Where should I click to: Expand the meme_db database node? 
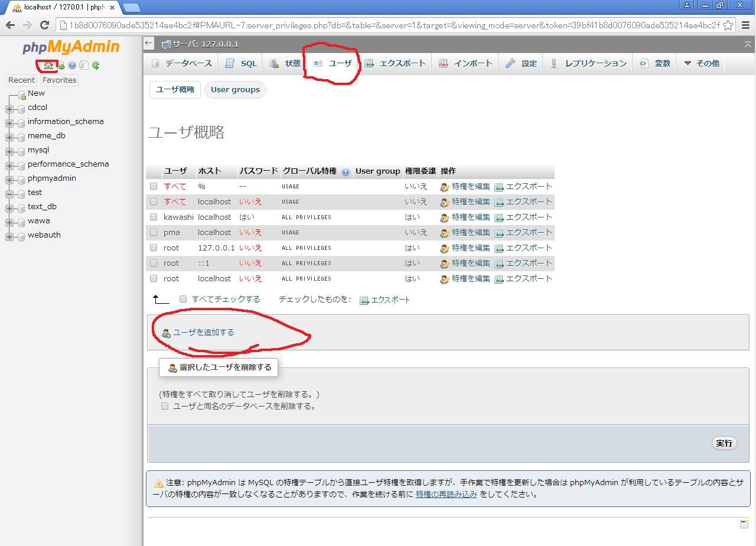click(9, 137)
